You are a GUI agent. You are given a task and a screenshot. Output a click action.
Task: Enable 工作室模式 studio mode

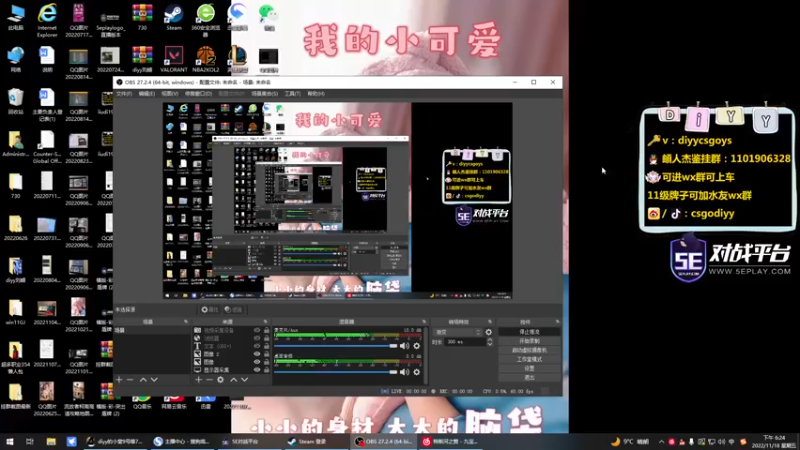tap(529, 359)
